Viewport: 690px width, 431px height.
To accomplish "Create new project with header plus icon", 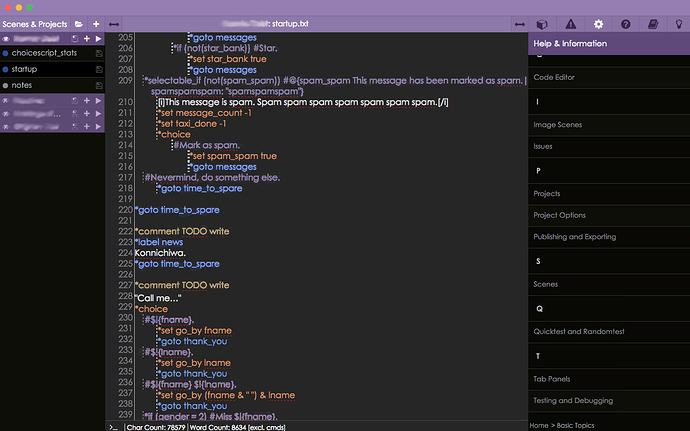I will coord(96,24).
